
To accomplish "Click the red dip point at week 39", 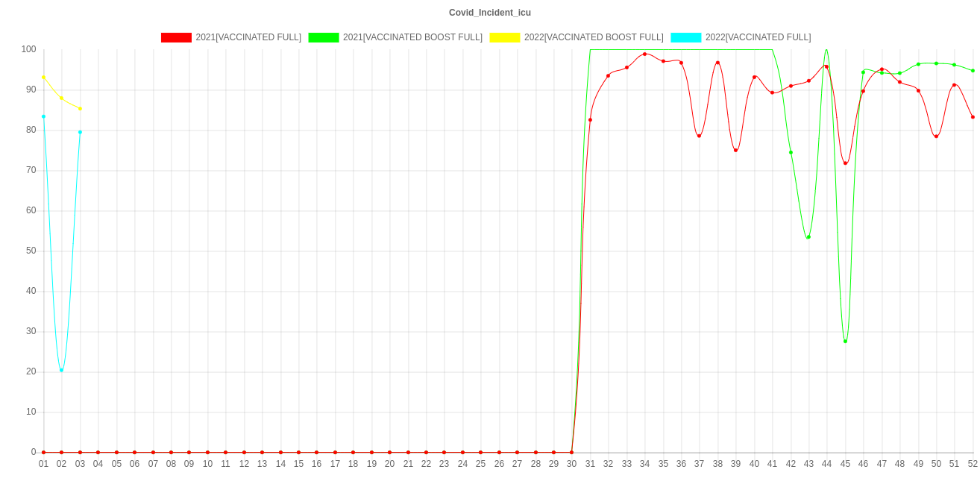I will (736, 150).
